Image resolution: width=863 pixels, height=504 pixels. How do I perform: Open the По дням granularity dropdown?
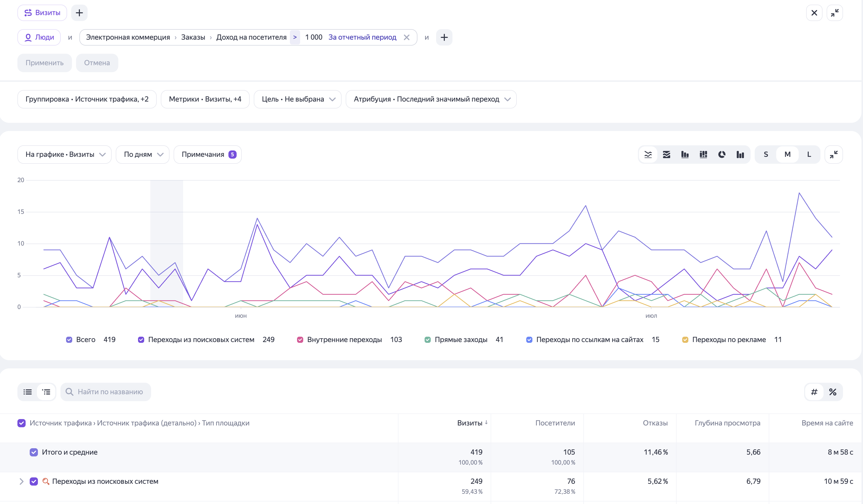coord(143,154)
